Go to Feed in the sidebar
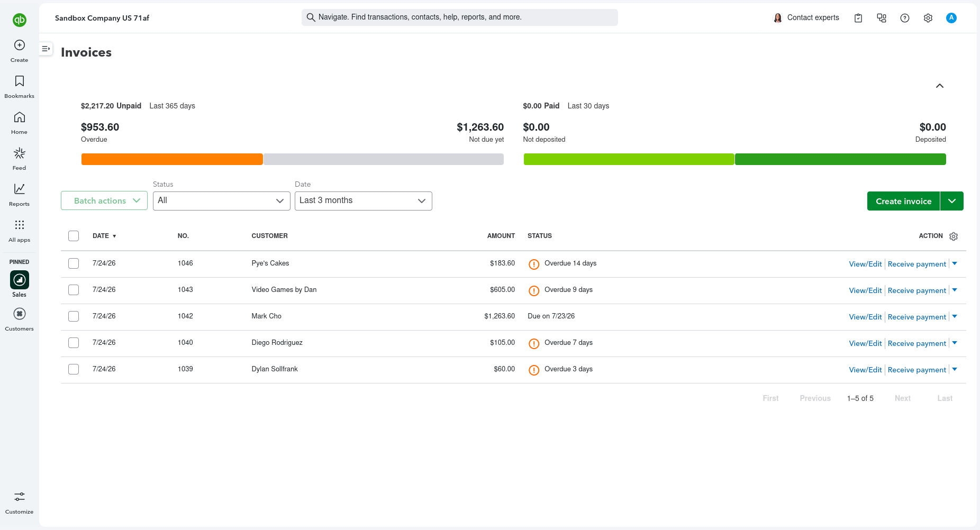The width and height of the screenshot is (980, 530). coord(20,153)
